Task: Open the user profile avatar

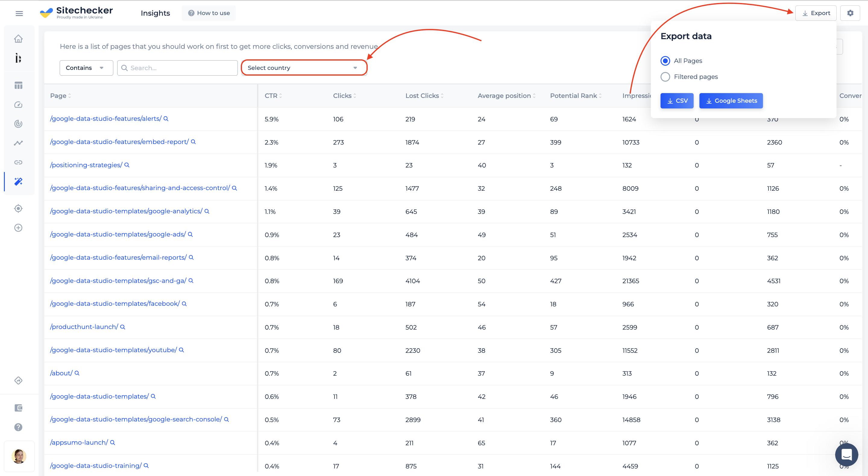Action: [19, 456]
